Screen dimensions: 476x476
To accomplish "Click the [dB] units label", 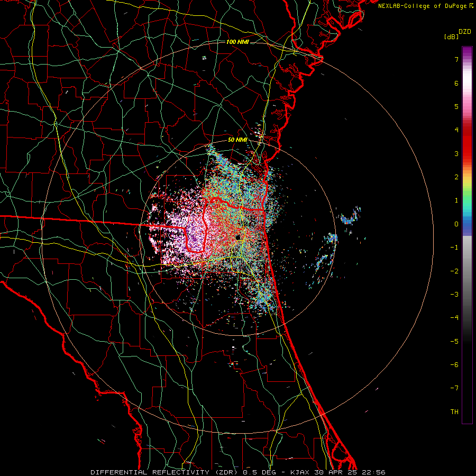I will coord(452,36).
